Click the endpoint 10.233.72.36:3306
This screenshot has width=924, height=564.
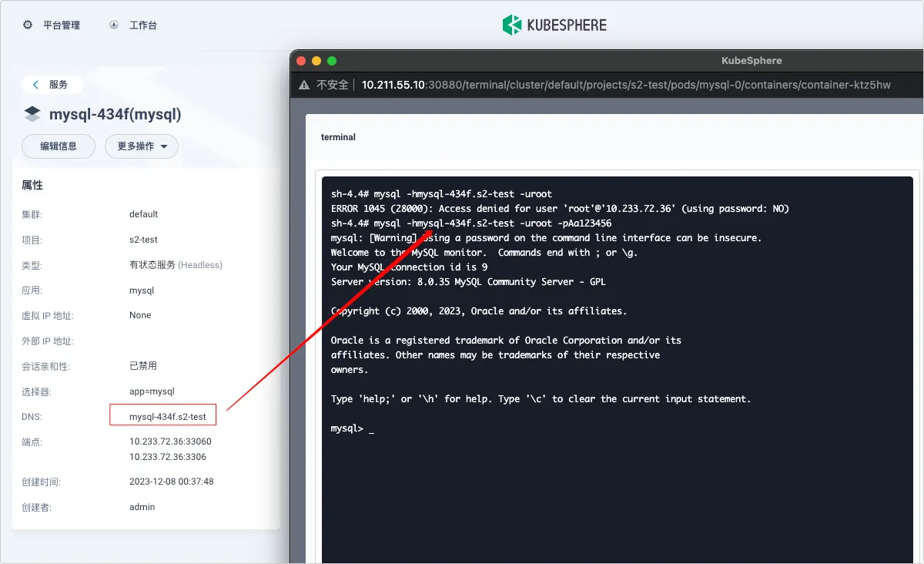168,457
